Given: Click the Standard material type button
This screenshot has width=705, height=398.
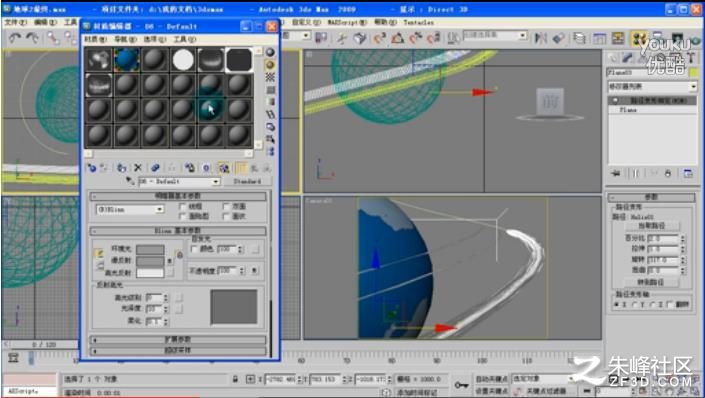Looking at the screenshot, I should tap(247, 181).
